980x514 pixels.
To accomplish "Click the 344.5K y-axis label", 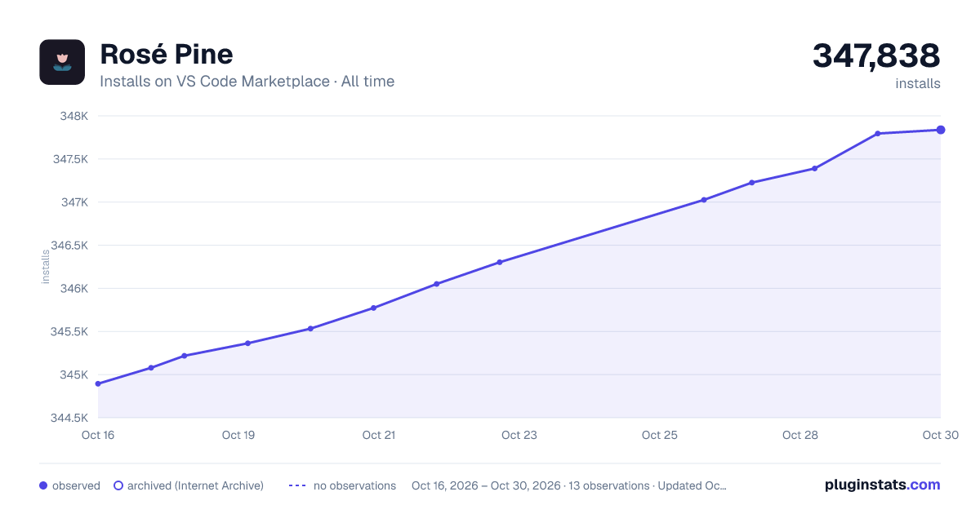I will [69, 419].
